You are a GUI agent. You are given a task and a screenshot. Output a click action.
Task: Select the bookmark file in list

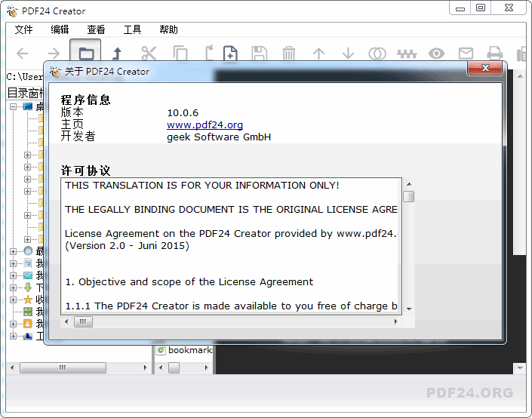[x=185, y=350]
